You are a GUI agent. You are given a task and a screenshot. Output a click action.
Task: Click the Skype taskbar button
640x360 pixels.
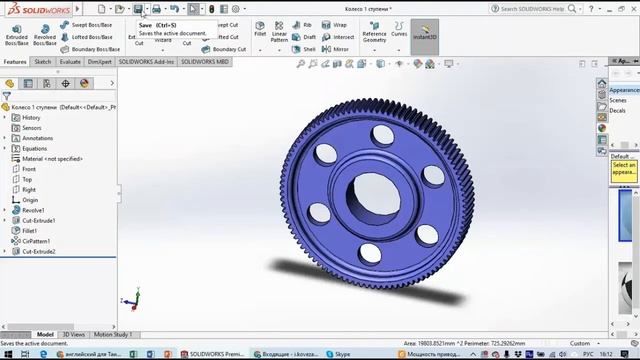[x=338, y=354]
